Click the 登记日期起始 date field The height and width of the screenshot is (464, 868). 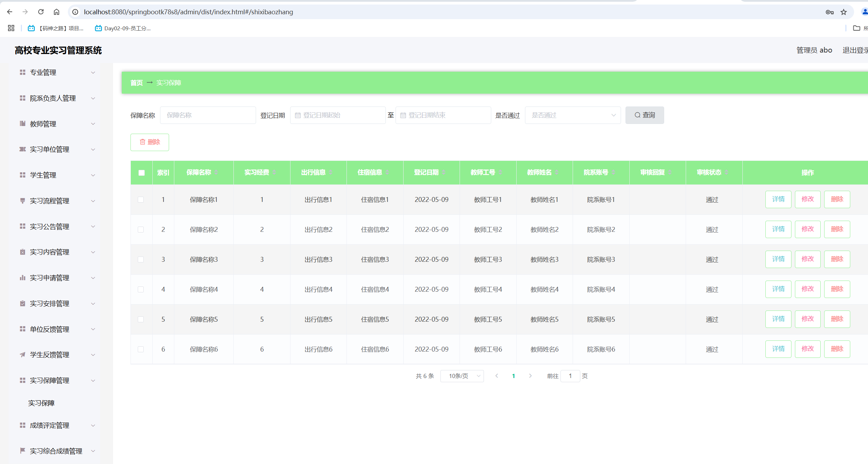[338, 115]
